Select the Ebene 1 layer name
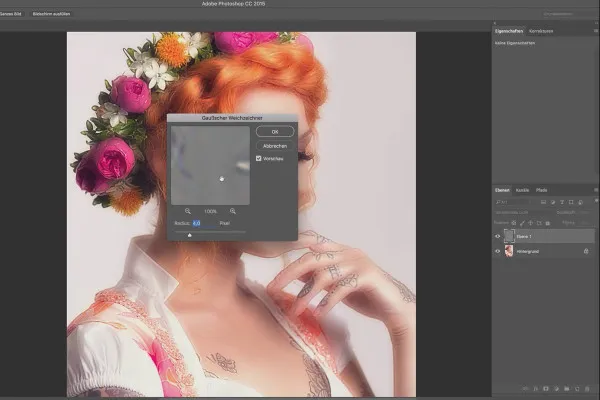The height and width of the screenshot is (400, 600). pyautogui.click(x=524, y=237)
